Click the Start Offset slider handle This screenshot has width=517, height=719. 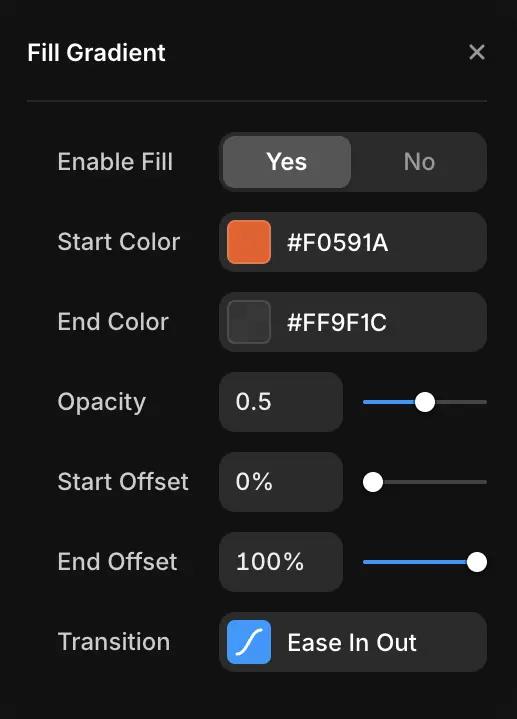coord(373,482)
